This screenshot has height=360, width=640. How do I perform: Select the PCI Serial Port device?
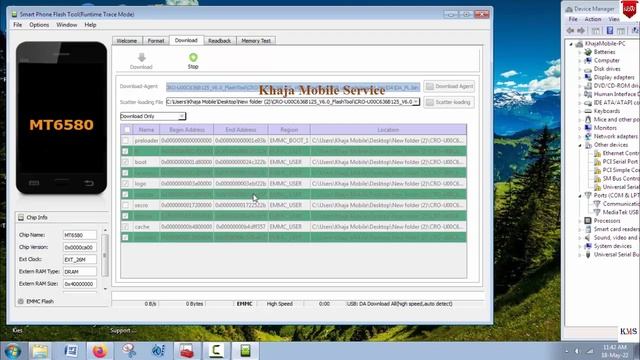tap(616, 162)
